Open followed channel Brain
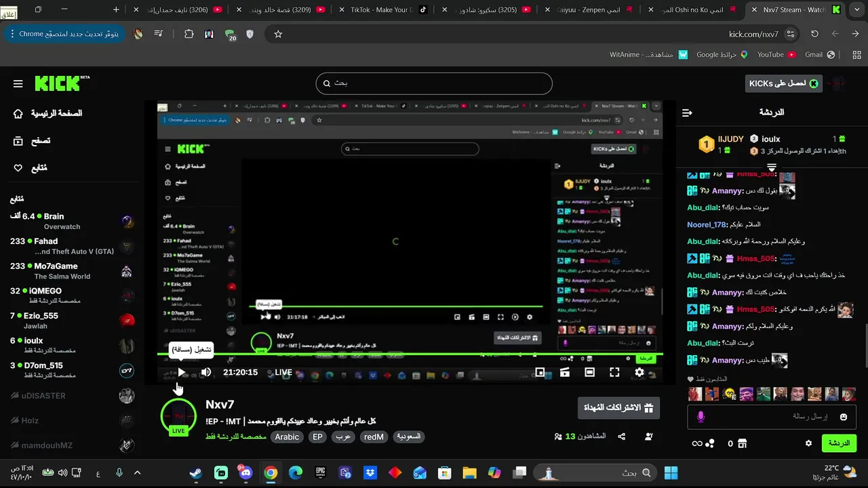The width and height of the screenshot is (868, 488). point(72,221)
